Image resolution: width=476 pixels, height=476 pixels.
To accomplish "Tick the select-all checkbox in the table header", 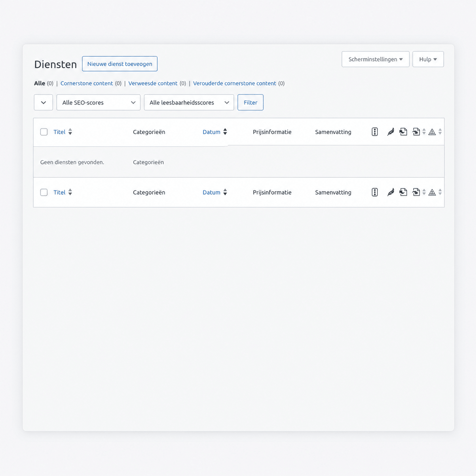I will click(44, 132).
